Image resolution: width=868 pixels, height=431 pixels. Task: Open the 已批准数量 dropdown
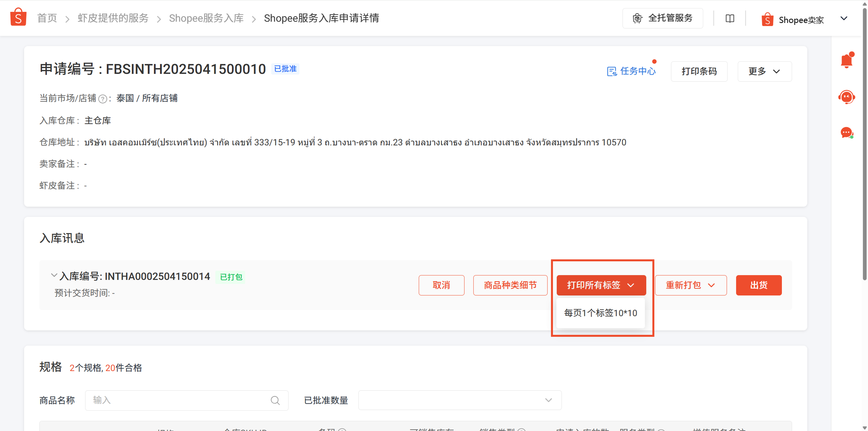point(460,400)
